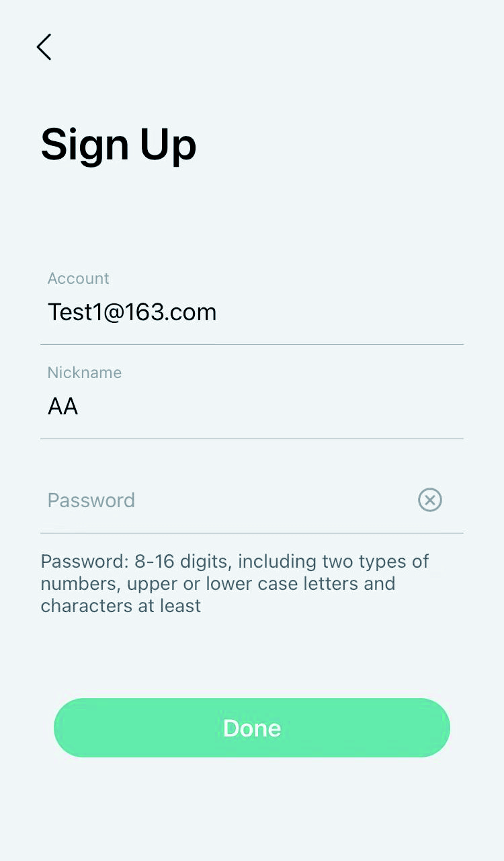Click the Account field label
The height and width of the screenshot is (861, 504).
click(x=78, y=278)
